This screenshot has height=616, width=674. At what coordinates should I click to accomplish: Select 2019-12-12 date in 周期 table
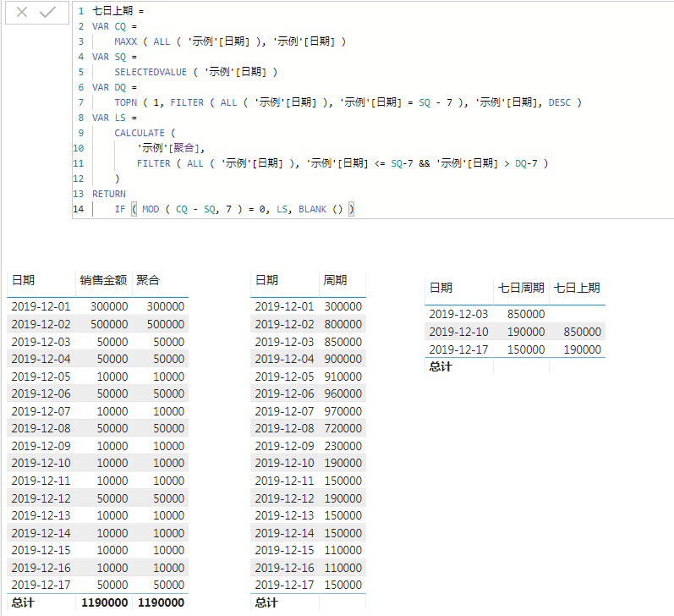284,498
